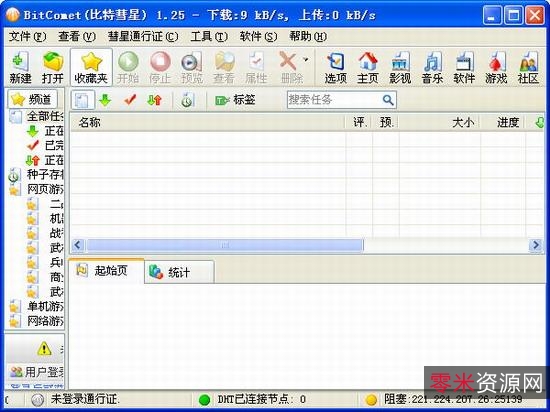The height and width of the screenshot is (412, 550).
Task: Click the 开始 (Start) green play icon
Action: coord(128,67)
